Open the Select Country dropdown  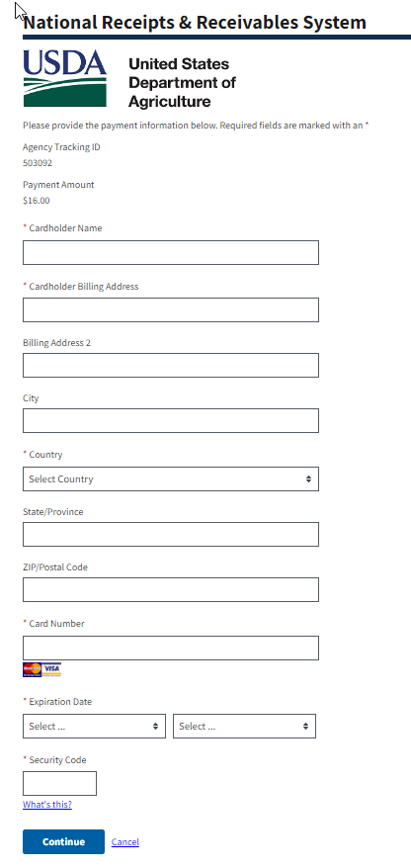coord(171,478)
